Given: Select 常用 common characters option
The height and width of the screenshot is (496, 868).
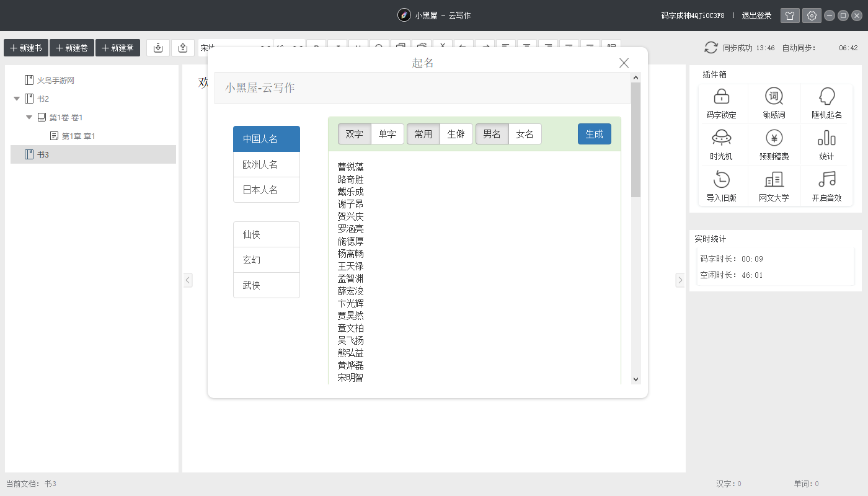Looking at the screenshot, I should (x=423, y=134).
